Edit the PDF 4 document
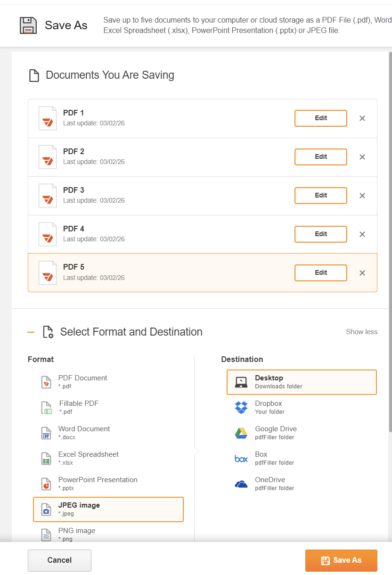Screen dimensions: 392x575 (x=321, y=234)
